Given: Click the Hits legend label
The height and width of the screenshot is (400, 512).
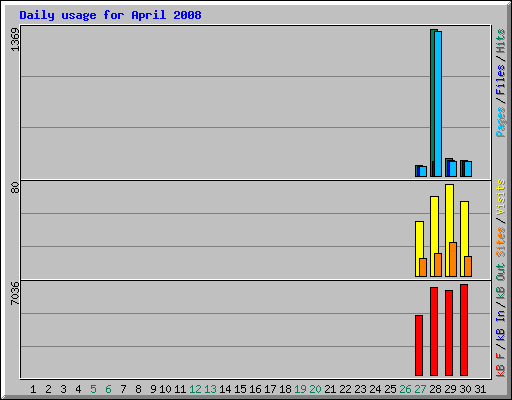Looking at the screenshot, I should (500, 41).
